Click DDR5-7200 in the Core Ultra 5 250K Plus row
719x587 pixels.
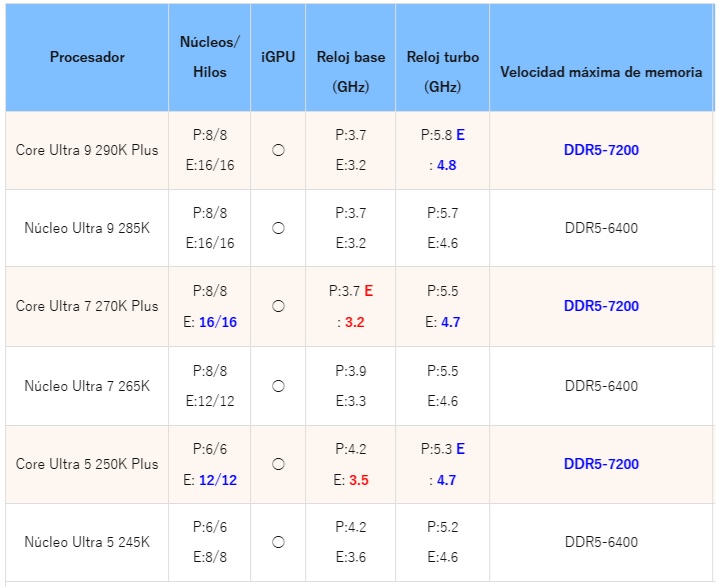pyautogui.click(x=601, y=464)
